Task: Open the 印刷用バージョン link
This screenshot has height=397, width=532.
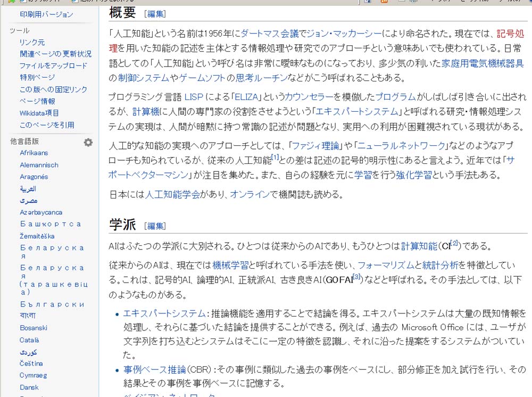Action: (x=46, y=14)
